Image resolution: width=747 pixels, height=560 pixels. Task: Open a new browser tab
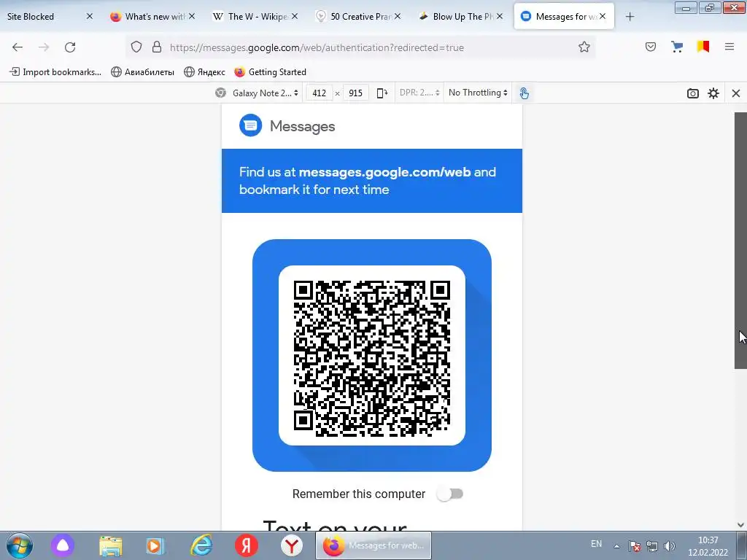tap(630, 17)
